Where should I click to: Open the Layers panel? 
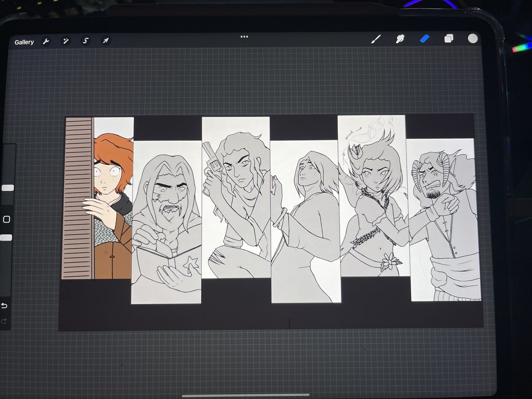(x=449, y=39)
